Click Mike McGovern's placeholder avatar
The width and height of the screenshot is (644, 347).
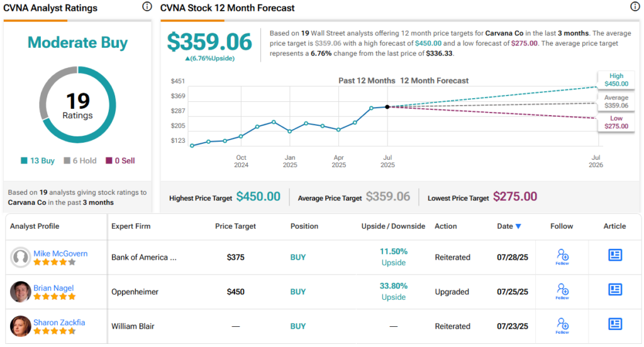(21, 257)
